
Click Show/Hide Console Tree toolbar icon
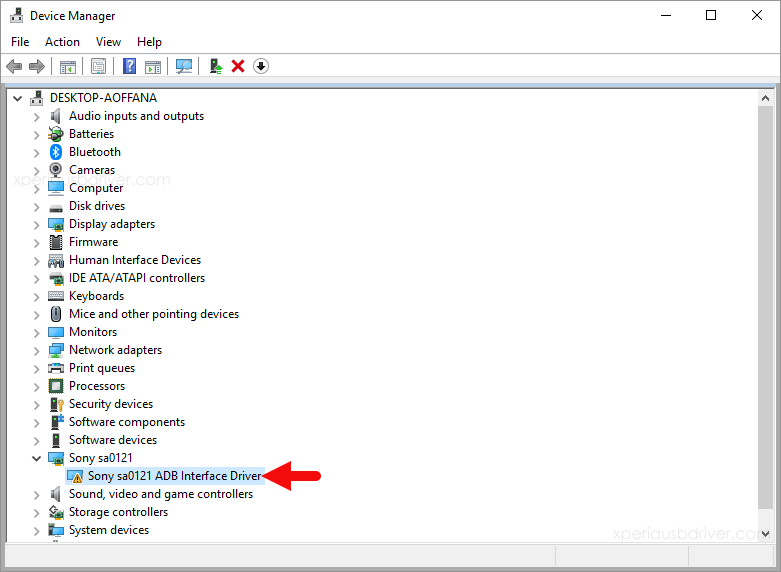(68, 66)
